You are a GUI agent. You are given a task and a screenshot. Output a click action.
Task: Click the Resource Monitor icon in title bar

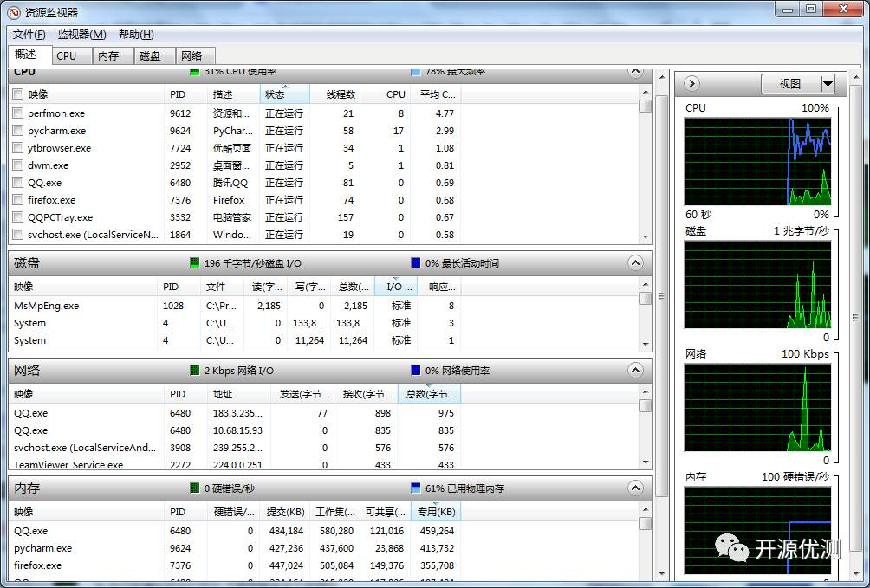click(x=15, y=11)
